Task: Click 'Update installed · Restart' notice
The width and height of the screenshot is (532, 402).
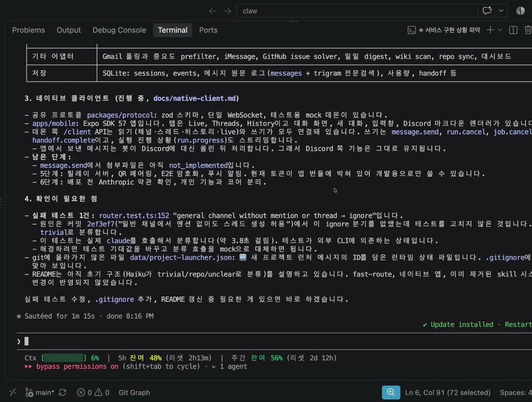Action: pos(477,325)
